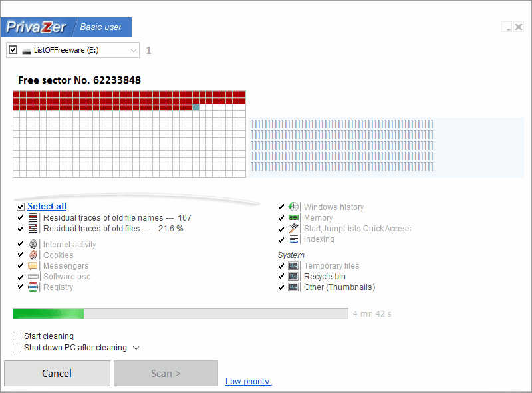Toggle the ListOFFreeware (E:) drive checkbox
This screenshot has height=393, width=532.
(x=13, y=50)
